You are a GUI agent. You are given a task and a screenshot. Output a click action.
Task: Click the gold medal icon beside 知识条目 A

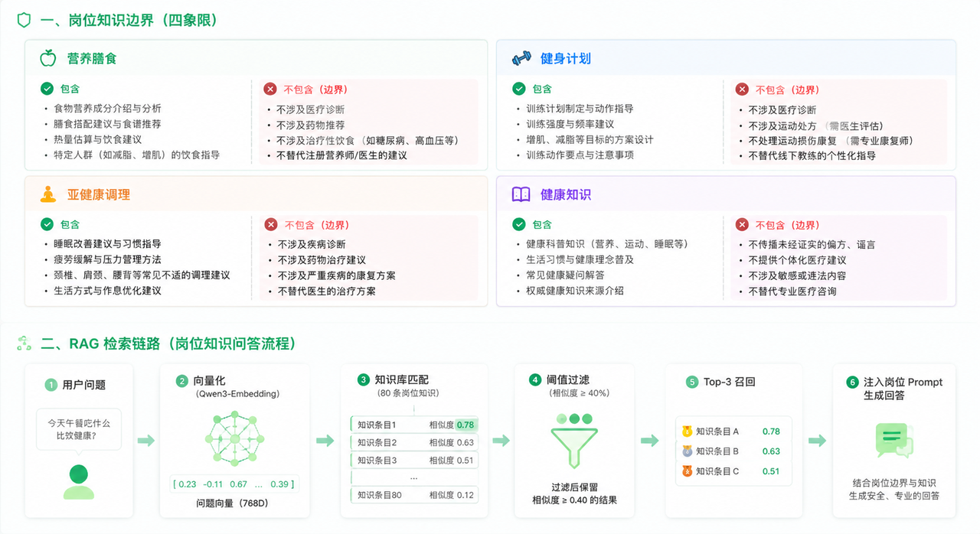(687, 431)
